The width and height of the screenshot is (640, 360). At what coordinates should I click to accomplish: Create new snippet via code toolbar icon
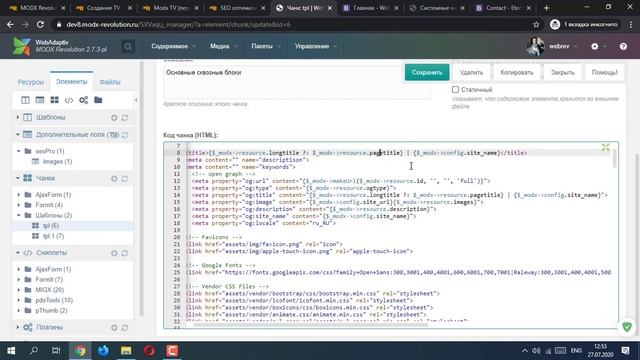69,100
